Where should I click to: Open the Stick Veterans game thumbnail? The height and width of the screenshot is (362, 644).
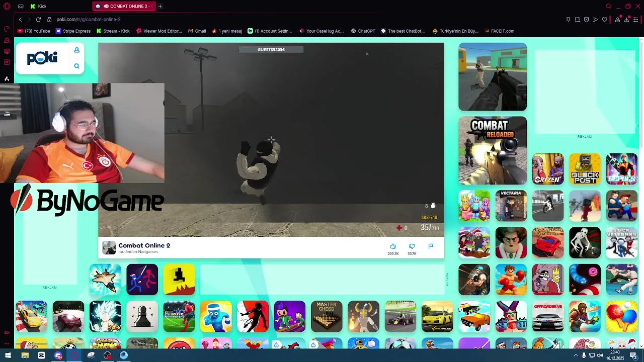click(622, 243)
